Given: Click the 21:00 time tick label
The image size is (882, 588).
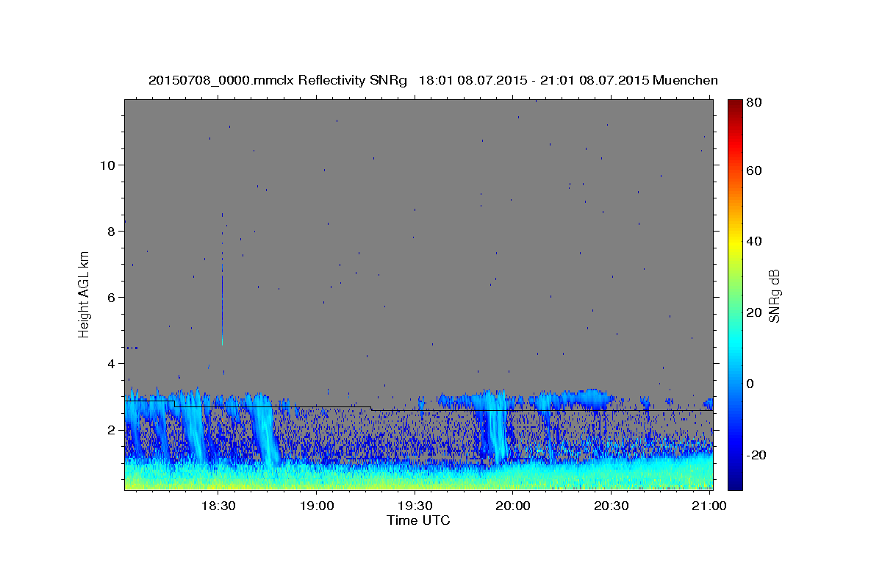Looking at the screenshot, I should (709, 506).
